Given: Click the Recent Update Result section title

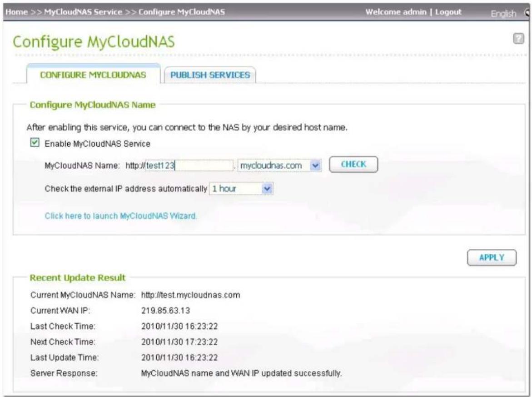Looking at the screenshot, I should click(x=78, y=278).
